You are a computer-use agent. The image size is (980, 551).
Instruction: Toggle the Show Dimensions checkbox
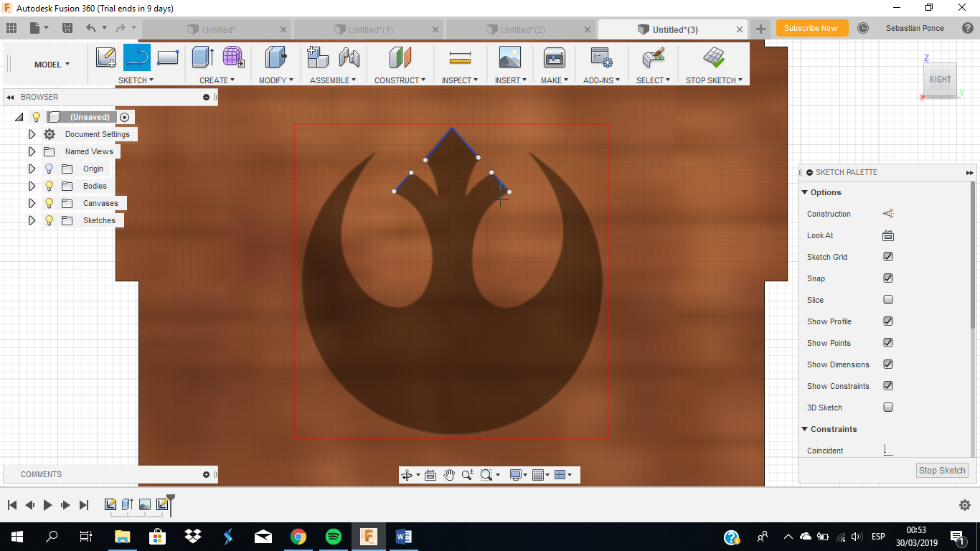[x=888, y=364]
